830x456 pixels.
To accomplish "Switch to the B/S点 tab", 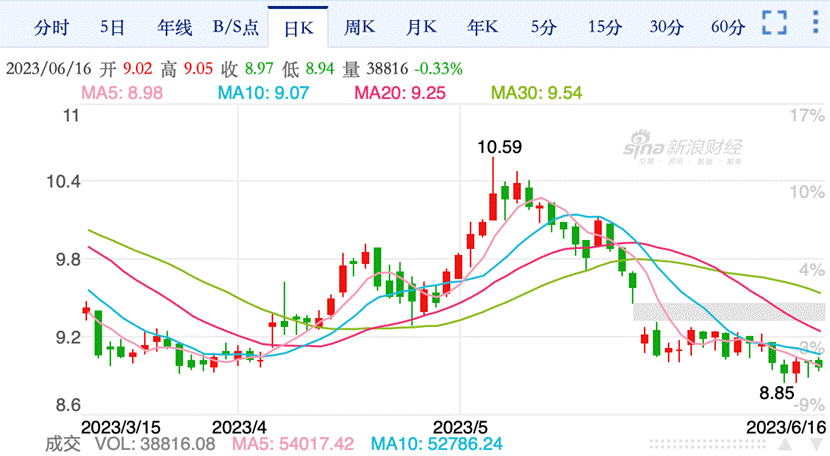I will point(236,27).
